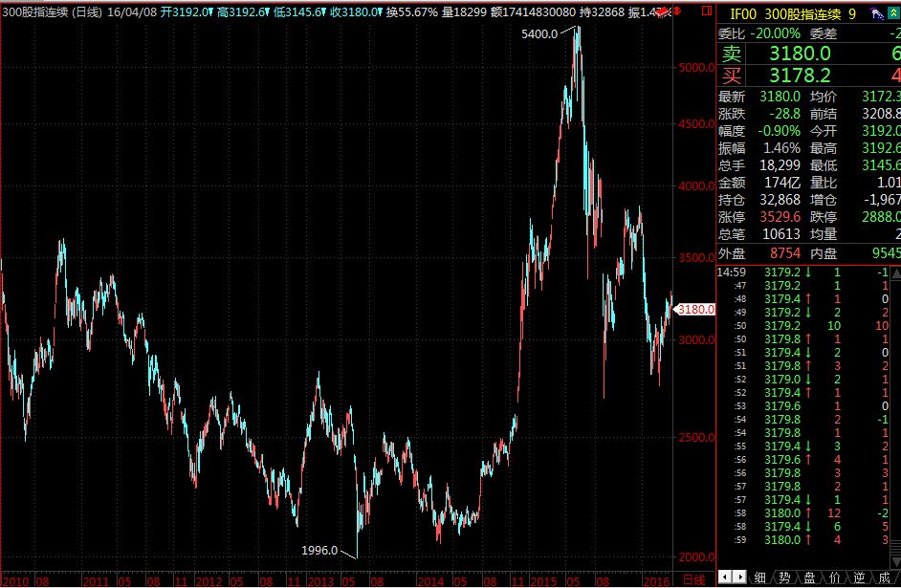Click the 幅度 value -0.90%
The width and height of the screenshot is (901, 588).
780,131
